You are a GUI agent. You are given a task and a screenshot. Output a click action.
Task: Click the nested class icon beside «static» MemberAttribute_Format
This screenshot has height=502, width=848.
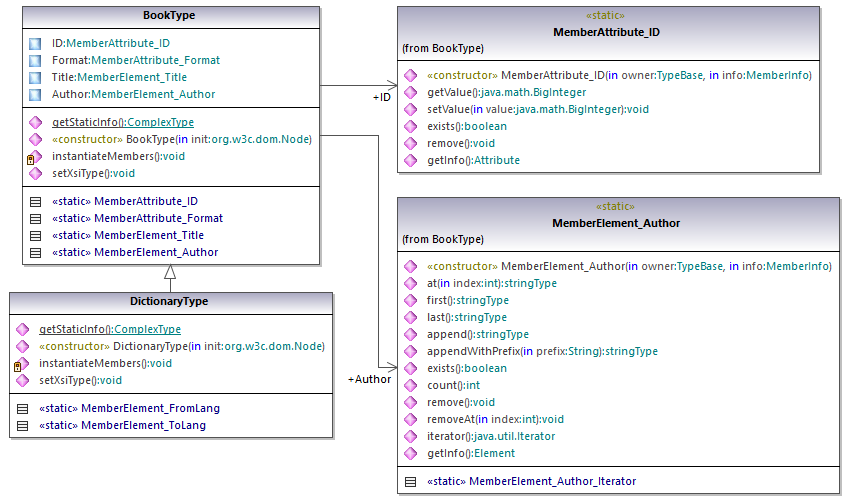35,218
